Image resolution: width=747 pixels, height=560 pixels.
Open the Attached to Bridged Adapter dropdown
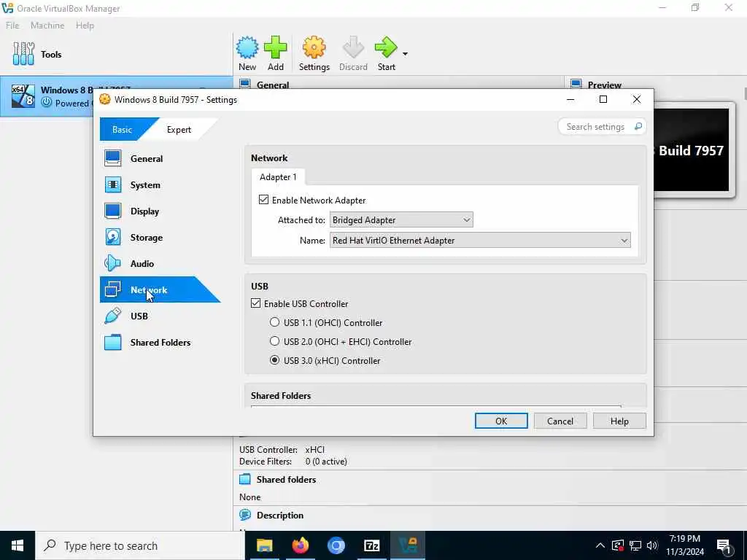click(401, 220)
